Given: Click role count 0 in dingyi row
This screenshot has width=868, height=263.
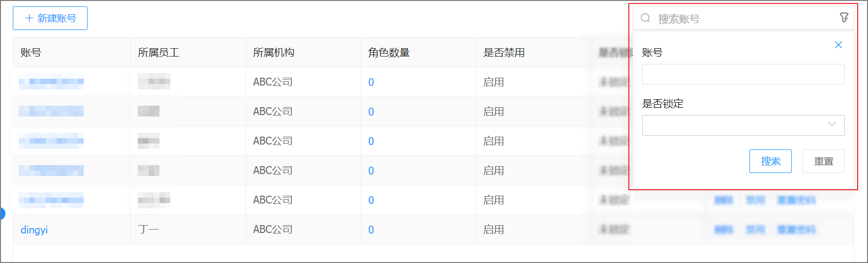Looking at the screenshot, I should 371,230.
